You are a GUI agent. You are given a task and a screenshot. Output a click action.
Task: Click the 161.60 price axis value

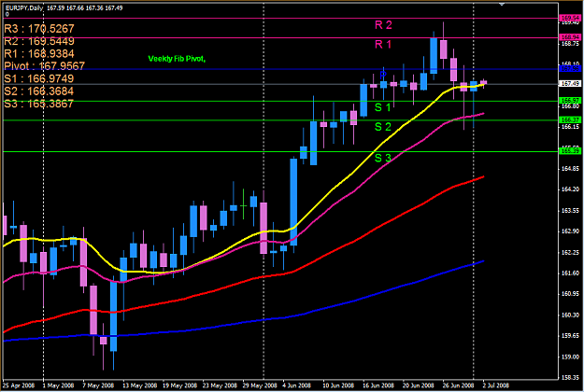[x=570, y=273]
